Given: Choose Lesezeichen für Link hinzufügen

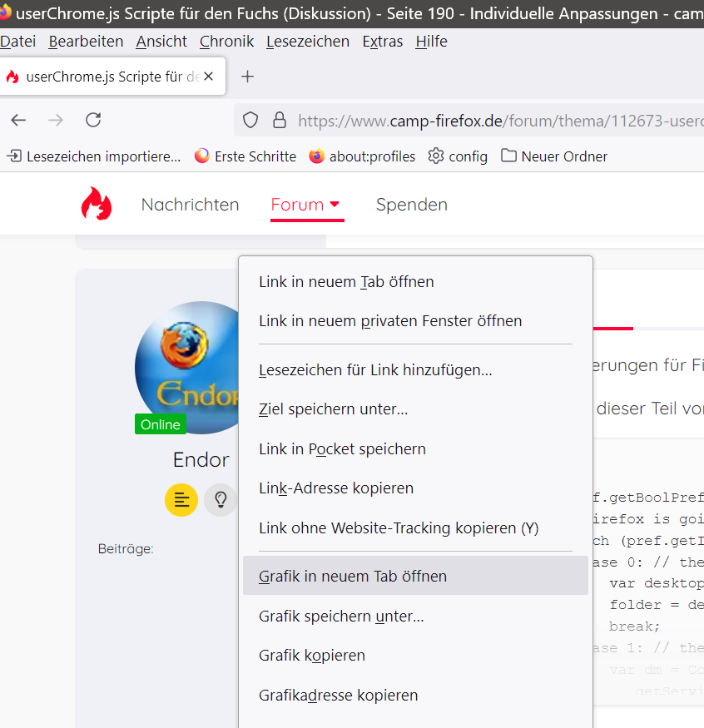Looking at the screenshot, I should (415, 370).
